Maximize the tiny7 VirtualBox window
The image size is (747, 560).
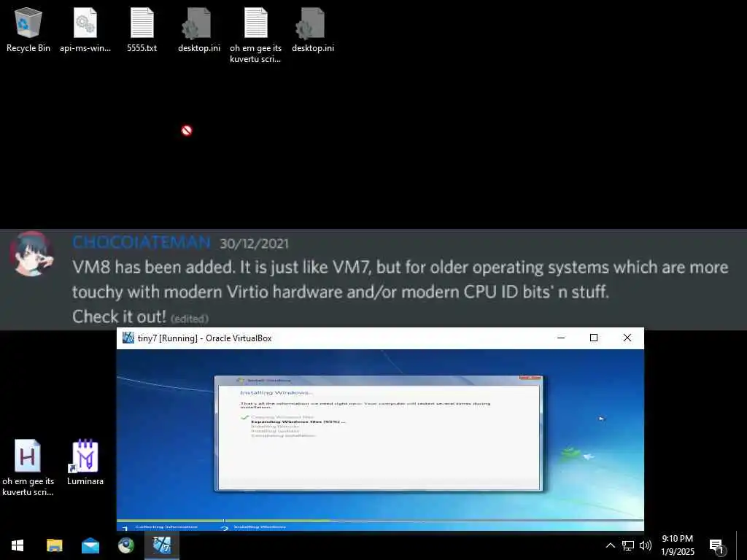[x=594, y=338]
